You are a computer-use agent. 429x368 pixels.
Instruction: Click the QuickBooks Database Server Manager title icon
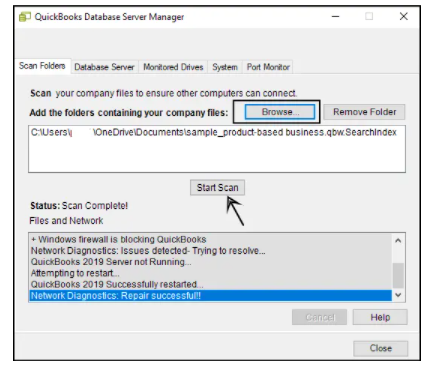coord(25,17)
